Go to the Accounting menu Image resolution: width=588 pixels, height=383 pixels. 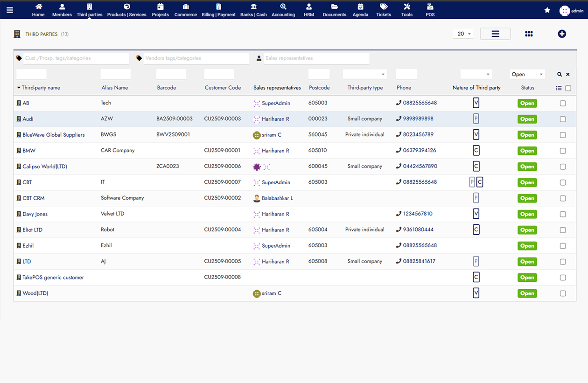[x=283, y=10]
